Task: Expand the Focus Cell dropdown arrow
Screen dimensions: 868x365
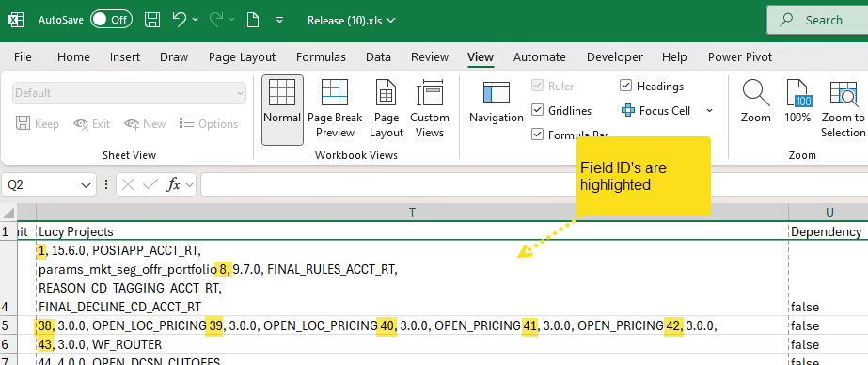Action: point(709,111)
